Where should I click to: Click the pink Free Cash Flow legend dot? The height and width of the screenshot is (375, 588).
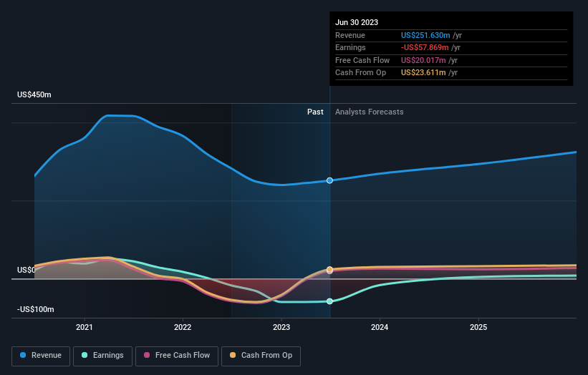click(x=147, y=355)
